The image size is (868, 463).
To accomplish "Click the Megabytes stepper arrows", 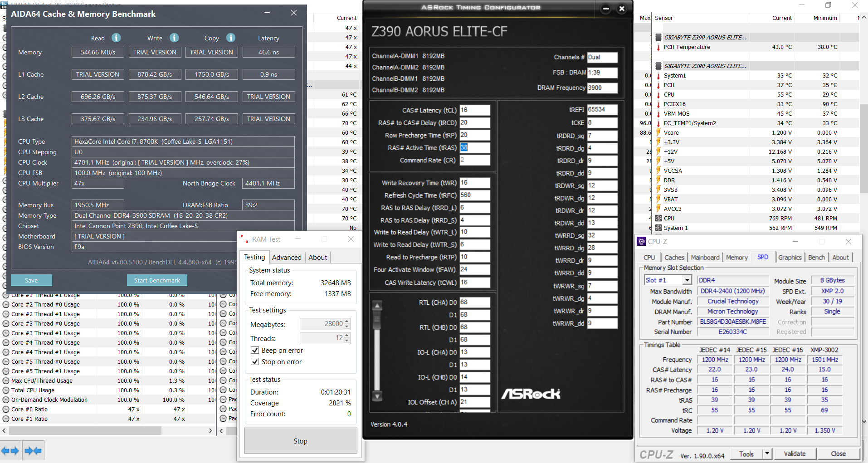I will [x=347, y=324].
